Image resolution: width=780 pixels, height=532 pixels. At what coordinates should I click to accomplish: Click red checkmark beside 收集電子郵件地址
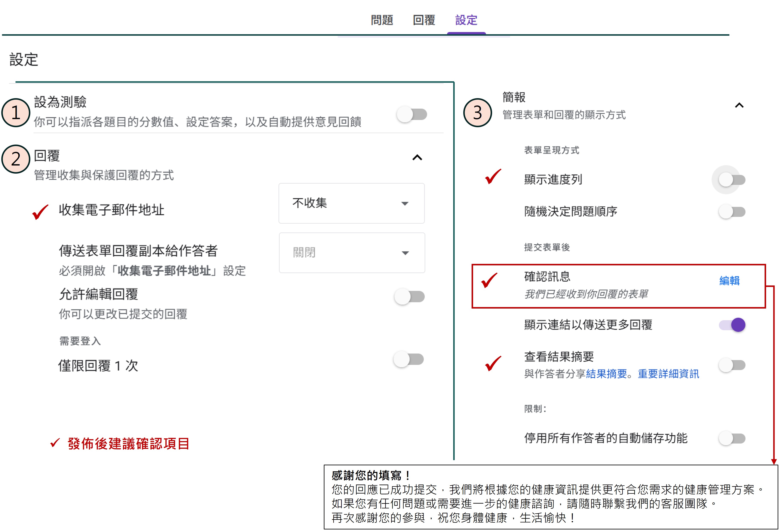40,212
